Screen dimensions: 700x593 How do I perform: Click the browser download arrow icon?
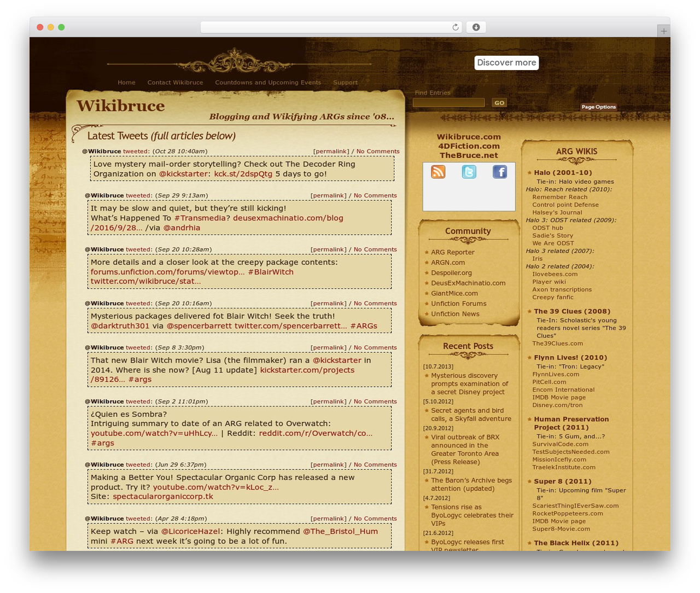(476, 27)
